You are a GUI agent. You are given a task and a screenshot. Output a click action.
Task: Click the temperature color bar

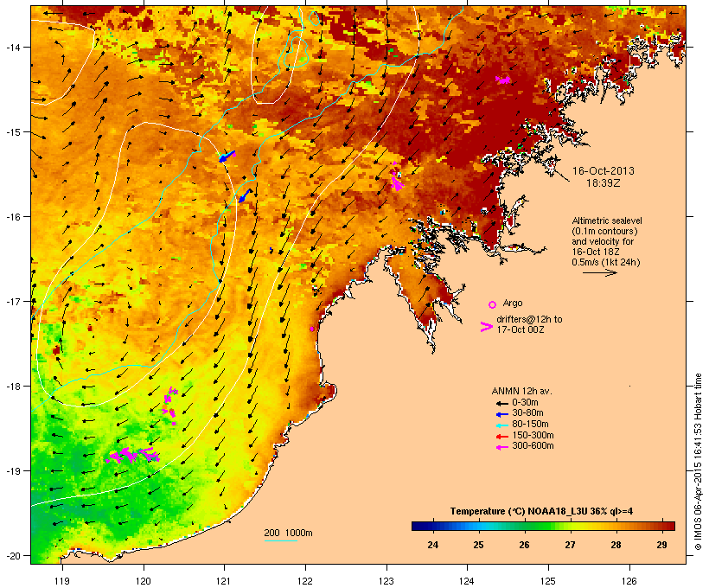pos(543,526)
